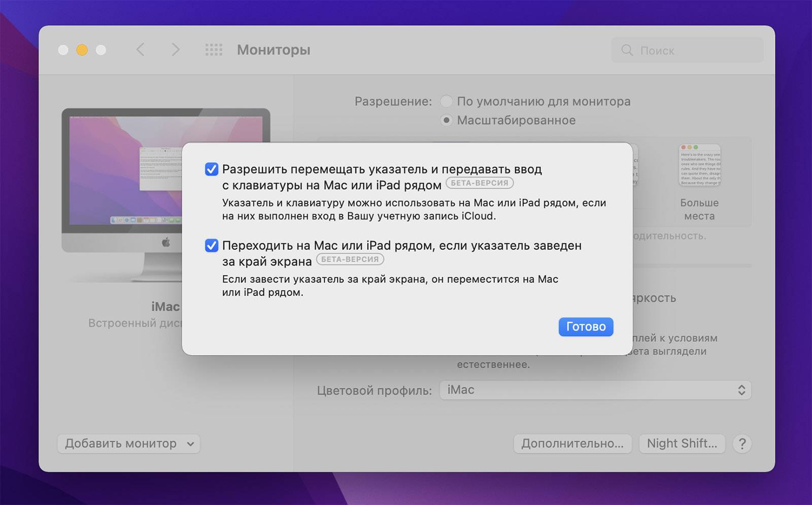Click the search magnifier icon
This screenshot has width=812, height=505.
[627, 50]
